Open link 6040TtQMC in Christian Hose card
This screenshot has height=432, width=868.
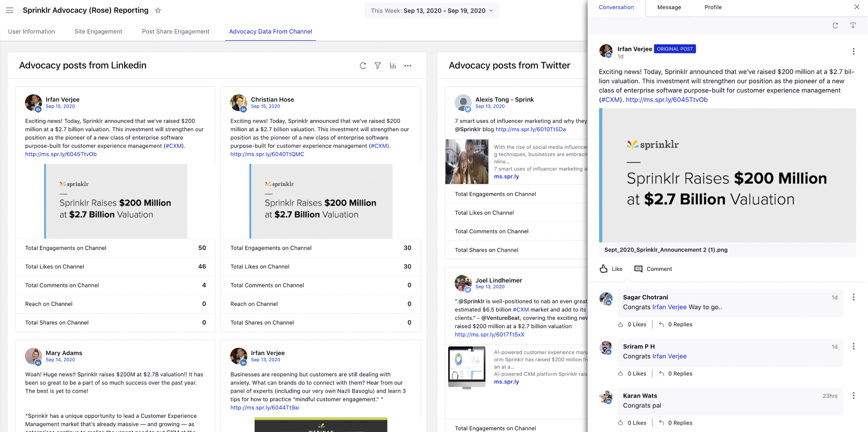[x=267, y=154]
